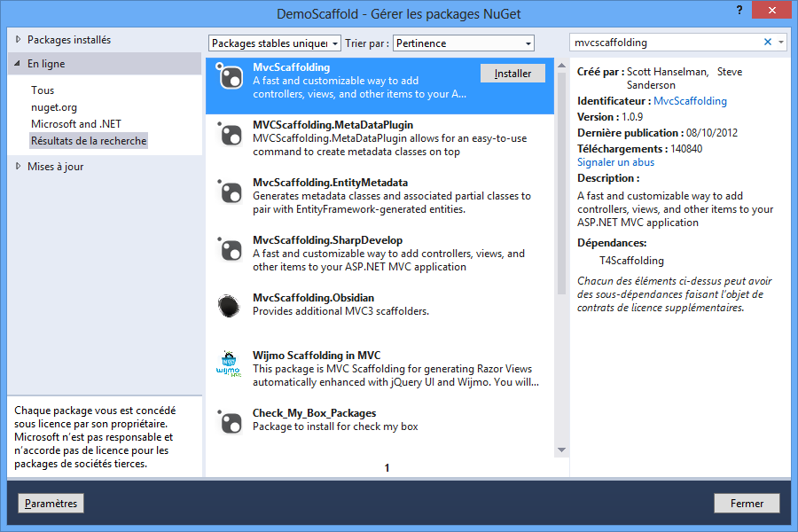Select the MvcScaffolding.EntityMetadata package title

[331, 183]
